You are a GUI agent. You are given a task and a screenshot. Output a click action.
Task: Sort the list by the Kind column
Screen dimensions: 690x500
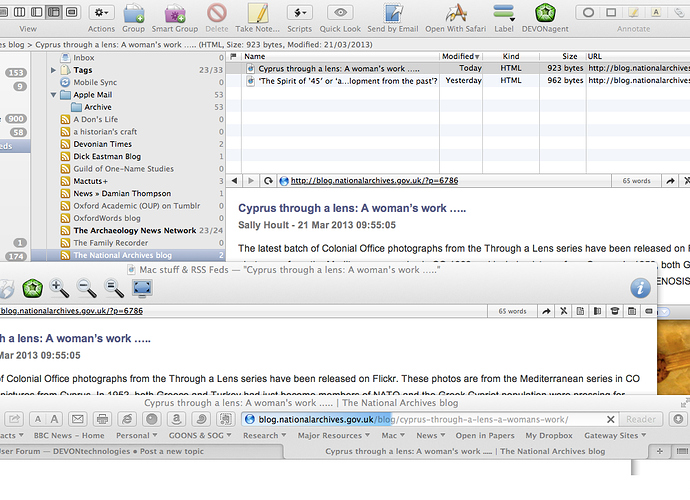(x=511, y=56)
